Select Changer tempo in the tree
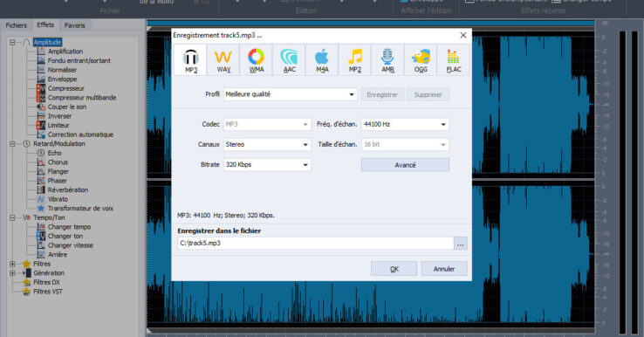The image size is (644, 337). pos(69,227)
